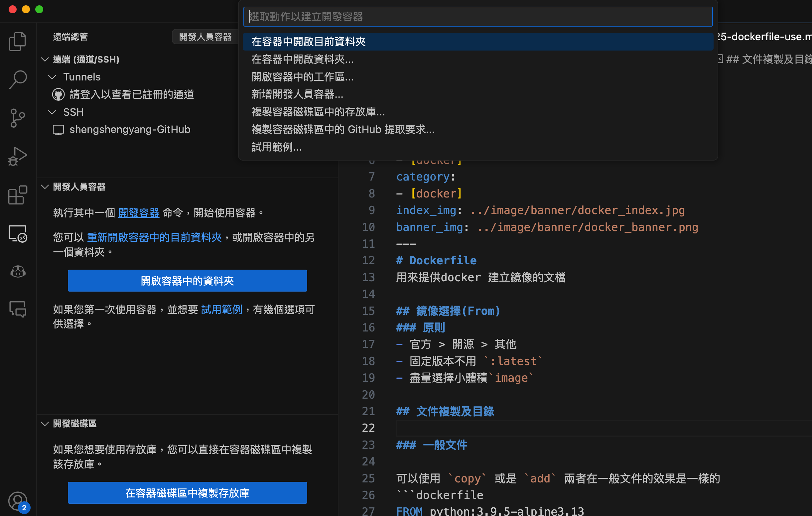Open the Search view icon
The height and width of the screenshot is (516, 812).
(18, 80)
